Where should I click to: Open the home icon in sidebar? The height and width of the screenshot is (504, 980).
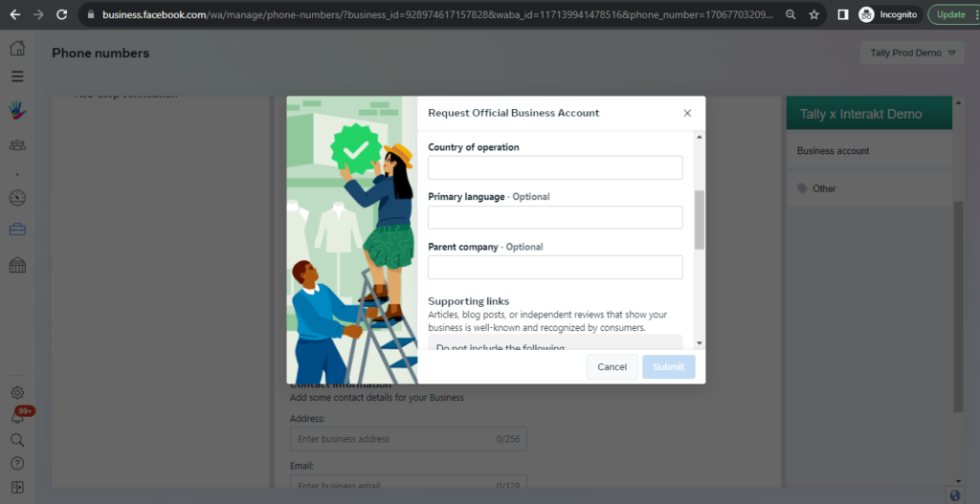[x=17, y=48]
